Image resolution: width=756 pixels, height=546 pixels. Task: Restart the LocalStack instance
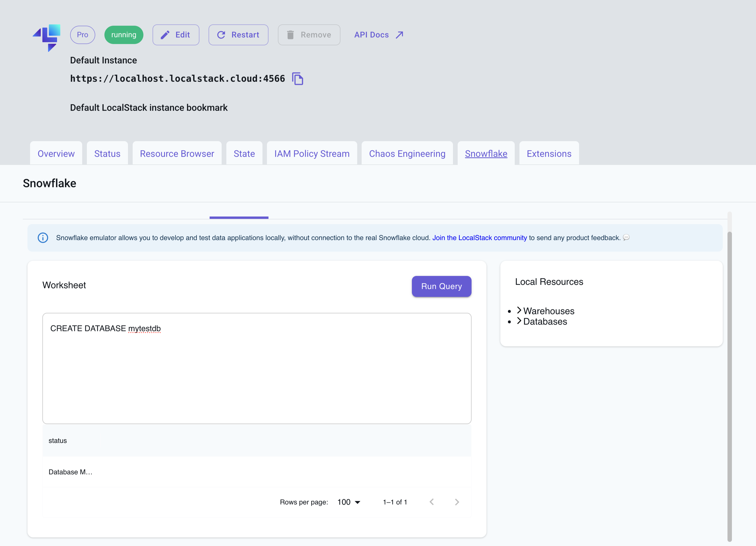coord(238,35)
